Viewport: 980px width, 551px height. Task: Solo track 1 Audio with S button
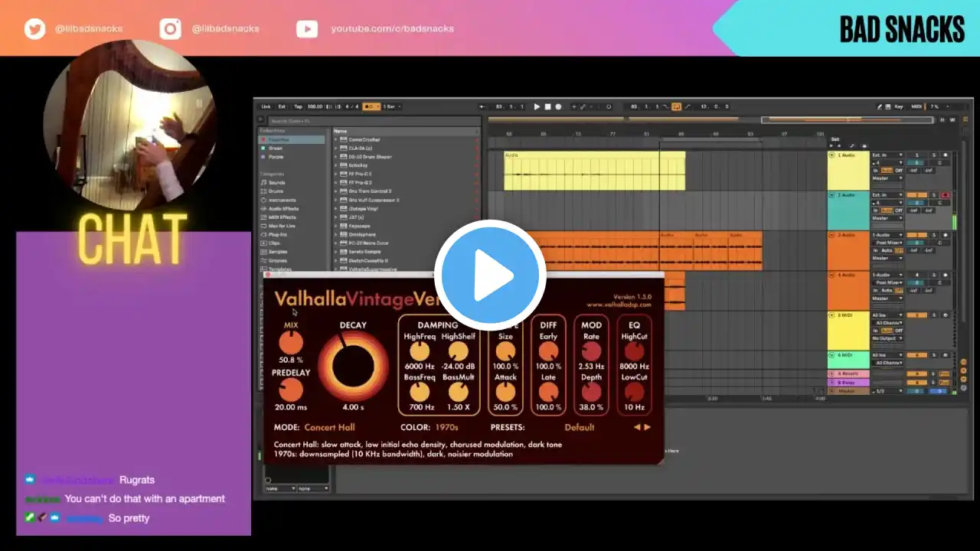[934, 155]
